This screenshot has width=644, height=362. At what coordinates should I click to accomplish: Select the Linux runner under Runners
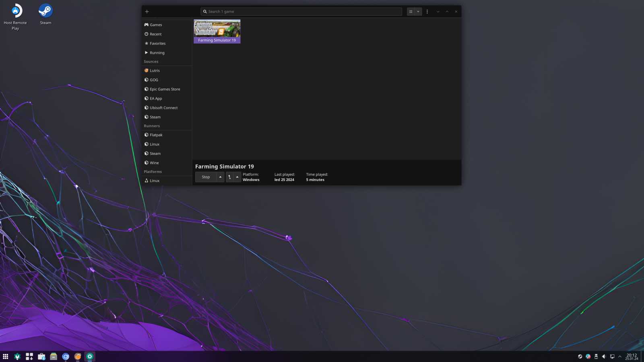[167, 144]
